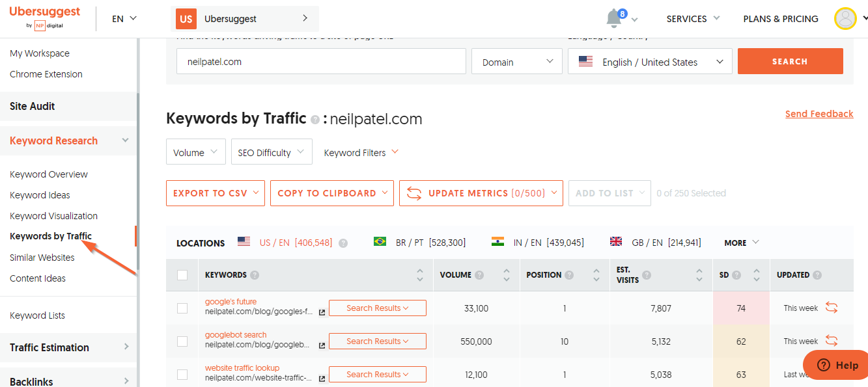Screen dimensions: 868x387
Task: Open the Volume filter dropdown
Action: coord(196,152)
